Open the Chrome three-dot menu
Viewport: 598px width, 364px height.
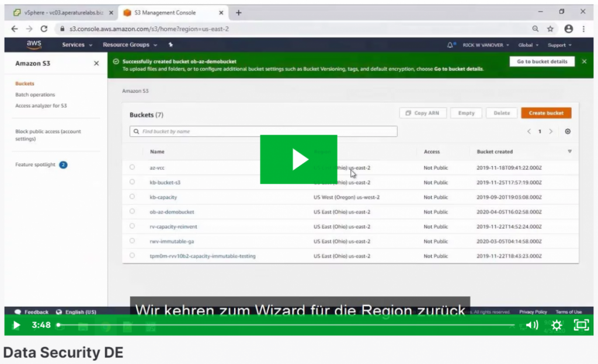click(x=583, y=29)
